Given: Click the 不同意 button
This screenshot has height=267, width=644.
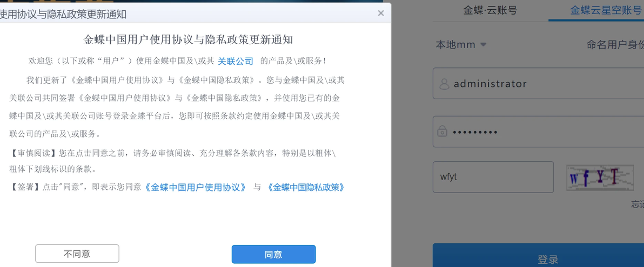Looking at the screenshot, I should pyautogui.click(x=77, y=254).
